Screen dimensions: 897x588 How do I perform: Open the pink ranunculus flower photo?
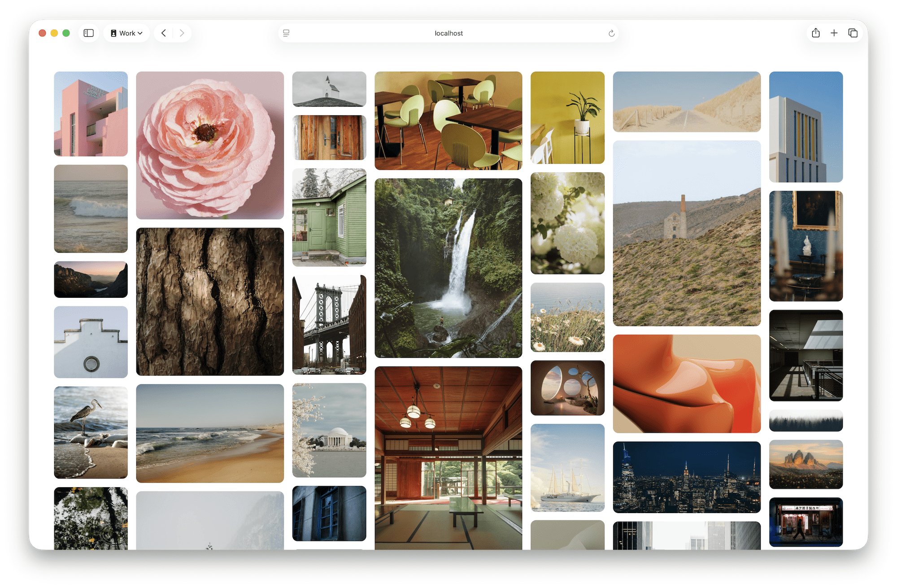(x=210, y=145)
